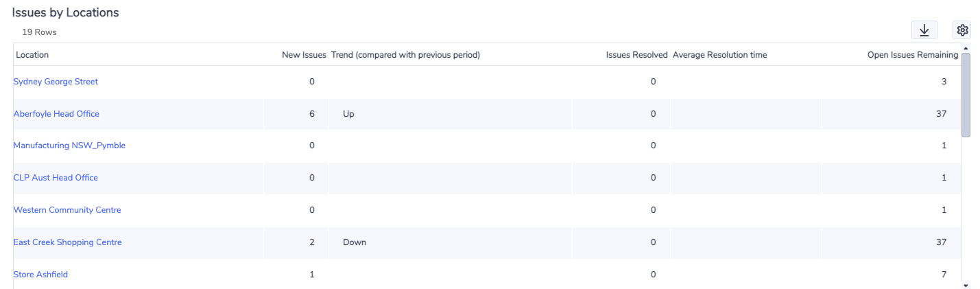The height and width of the screenshot is (289, 980).
Task: Open Store Ashfield location link
Action: 40,275
